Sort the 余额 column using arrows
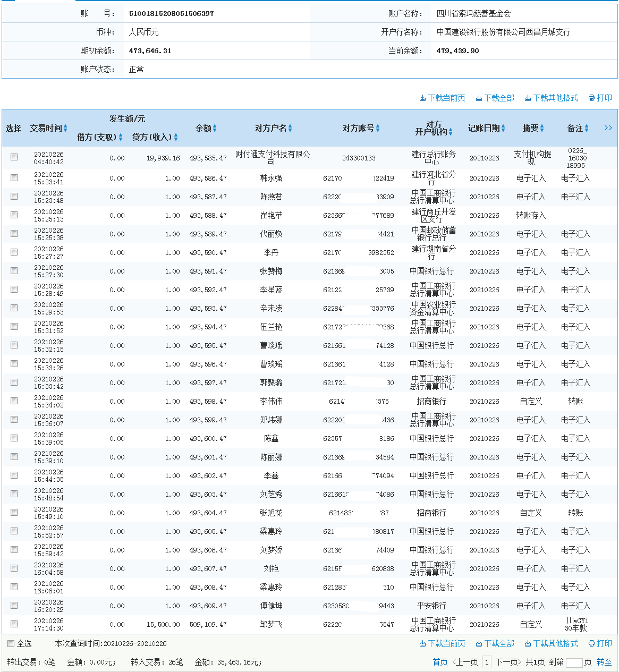 [x=215, y=129]
